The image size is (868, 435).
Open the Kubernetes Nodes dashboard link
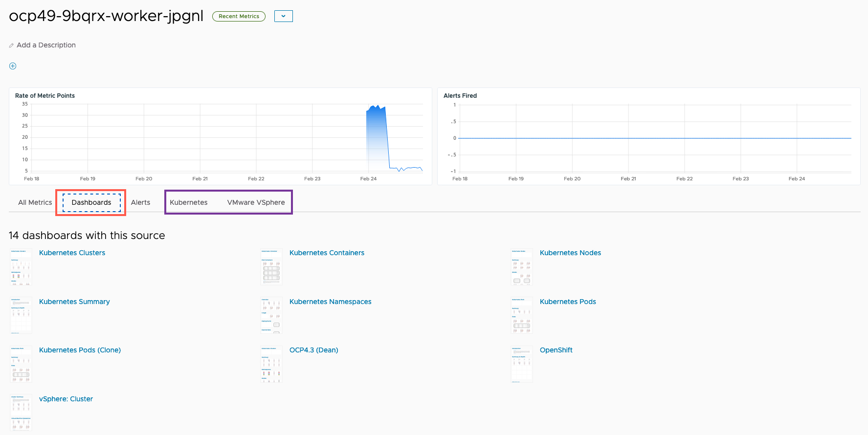pos(570,253)
